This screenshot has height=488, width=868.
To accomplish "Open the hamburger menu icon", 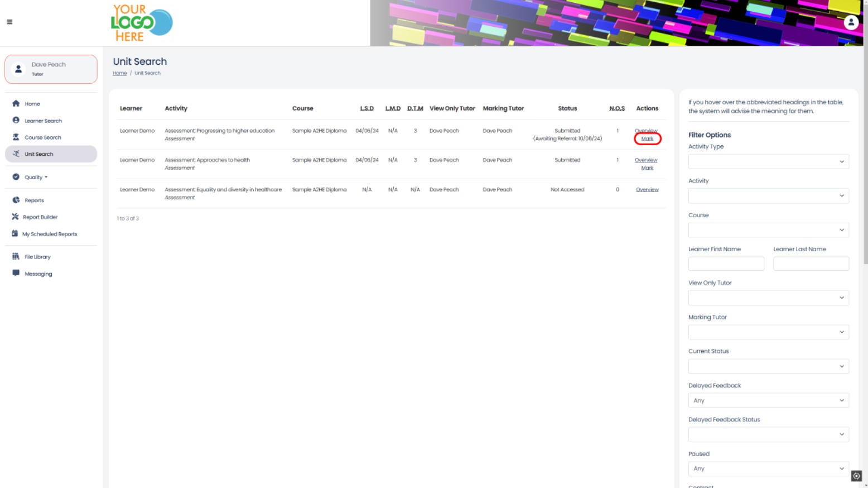I will click(x=9, y=22).
